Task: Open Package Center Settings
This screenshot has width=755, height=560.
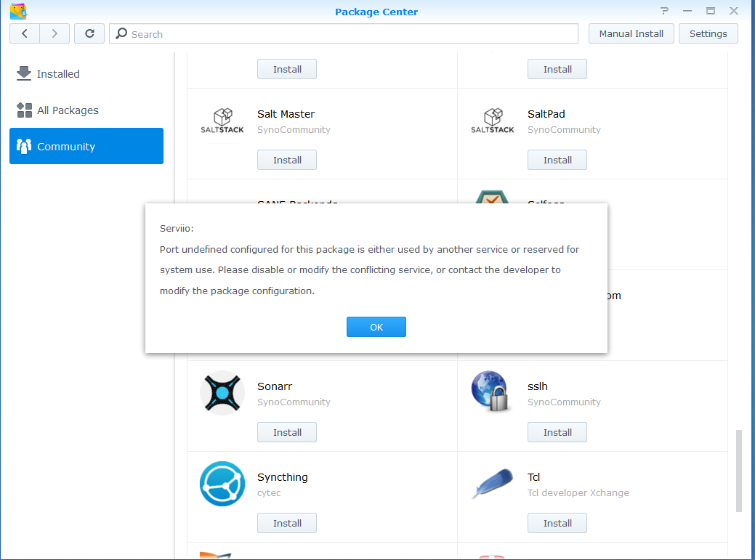Action: [x=708, y=33]
